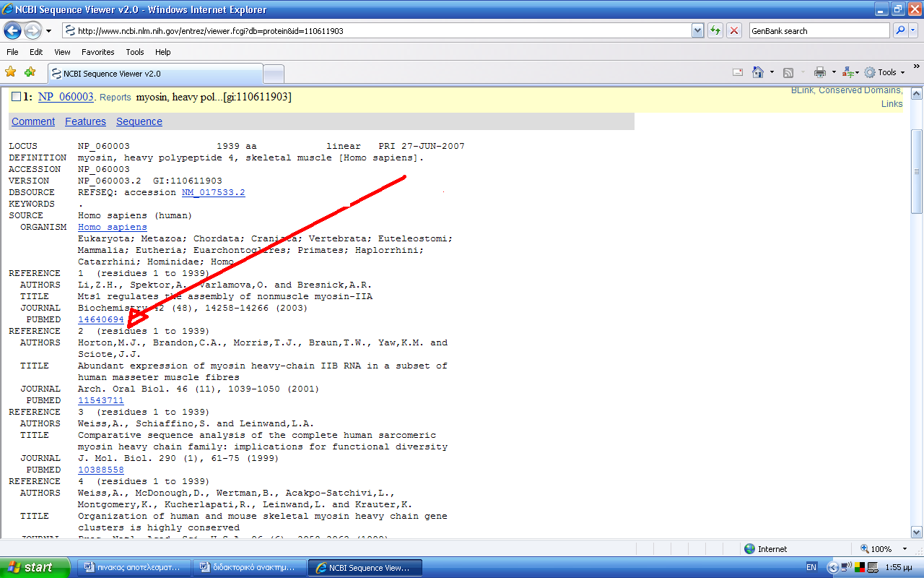Open the search provider options dropdown

(x=913, y=31)
